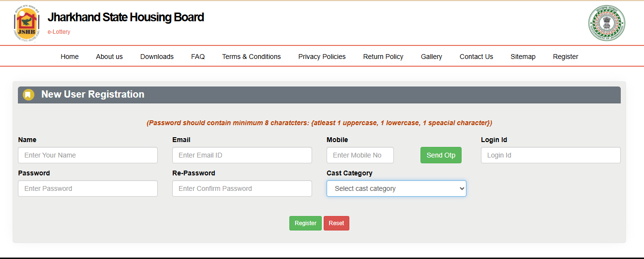View Terms & Conditions page

click(x=251, y=57)
